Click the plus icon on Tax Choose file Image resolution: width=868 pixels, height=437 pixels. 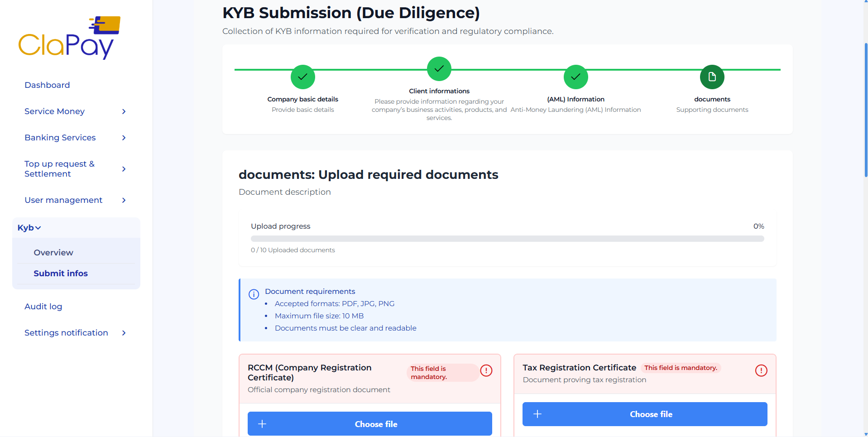click(537, 414)
